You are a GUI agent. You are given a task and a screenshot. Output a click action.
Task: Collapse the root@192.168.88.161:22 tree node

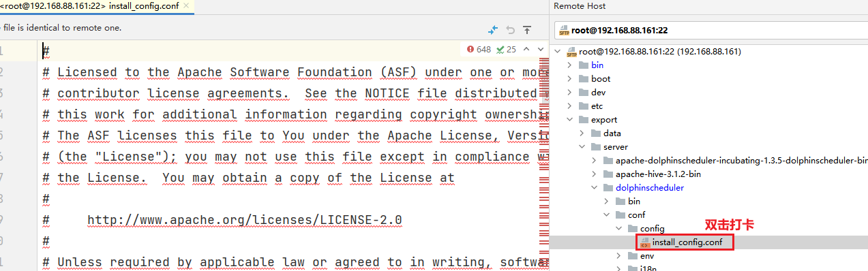[558, 52]
